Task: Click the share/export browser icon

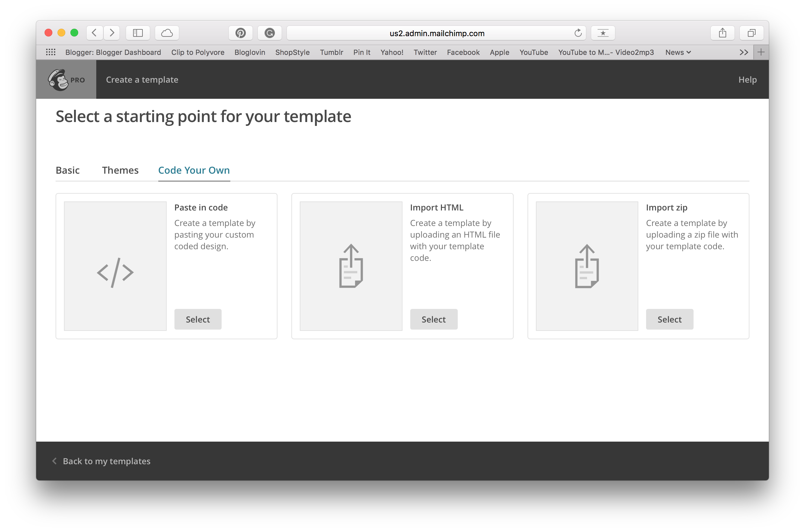Action: (x=722, y=32)
